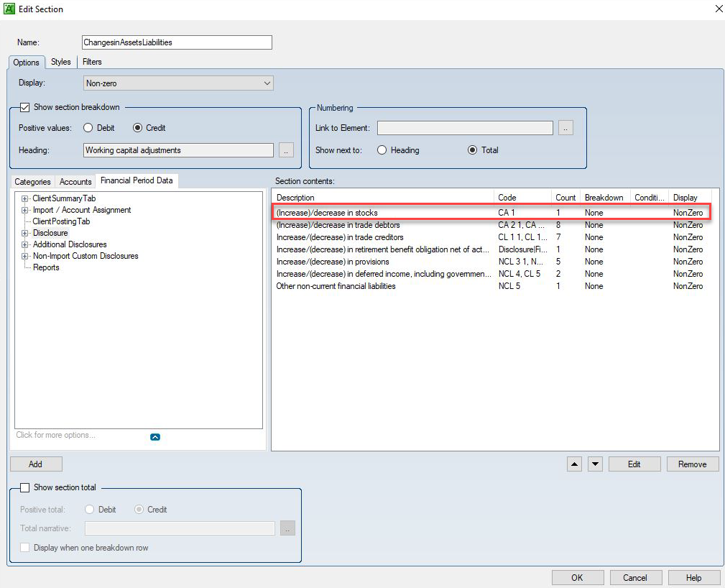Click the Name input field
This screenshot has height=588, width=725.
[x=176, y=42]
